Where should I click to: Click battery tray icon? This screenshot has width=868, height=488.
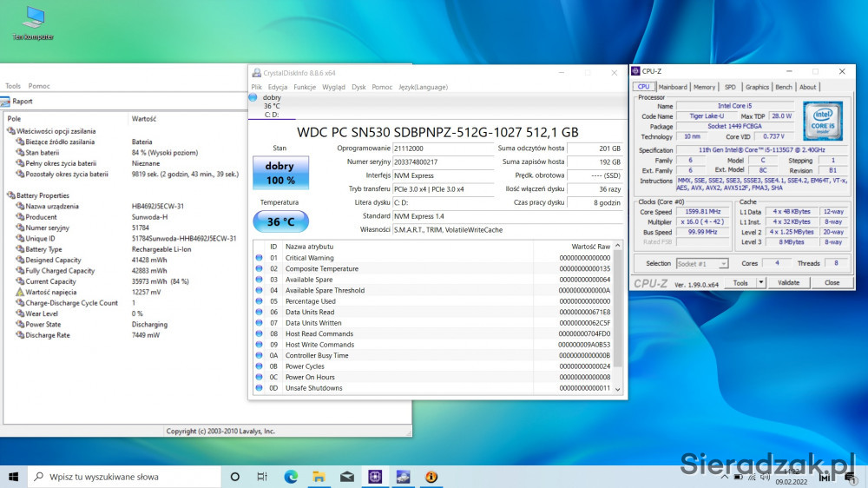pos(739,477)
